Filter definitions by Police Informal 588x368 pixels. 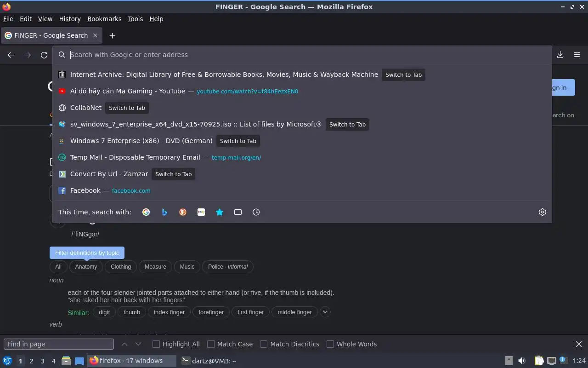(228, 267)
